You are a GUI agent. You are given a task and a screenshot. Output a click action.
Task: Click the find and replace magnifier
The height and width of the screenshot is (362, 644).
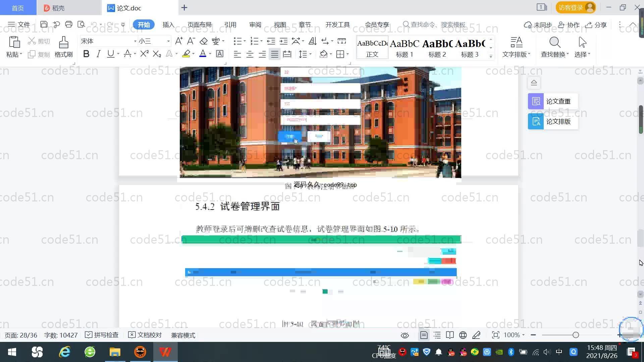pos(555,43)
